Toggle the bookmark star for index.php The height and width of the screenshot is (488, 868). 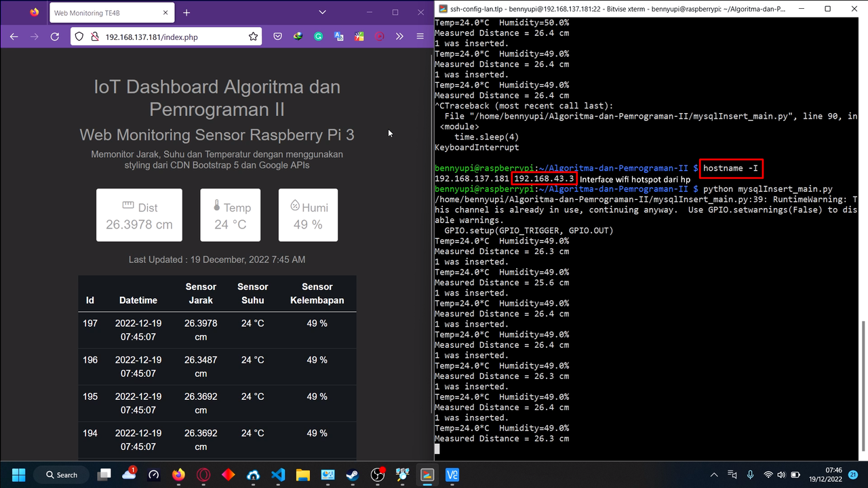click(253, 36)
